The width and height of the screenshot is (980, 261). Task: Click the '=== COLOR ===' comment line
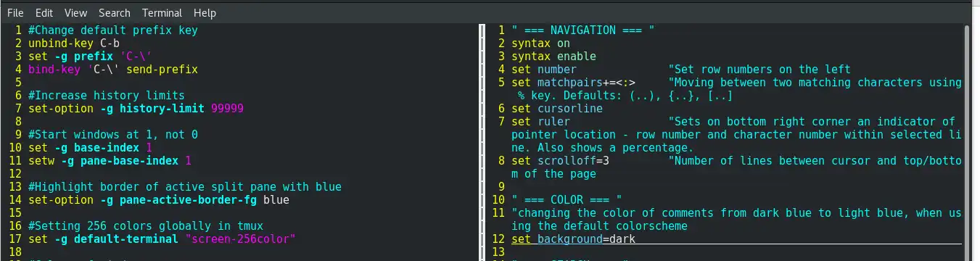point(567,199)
